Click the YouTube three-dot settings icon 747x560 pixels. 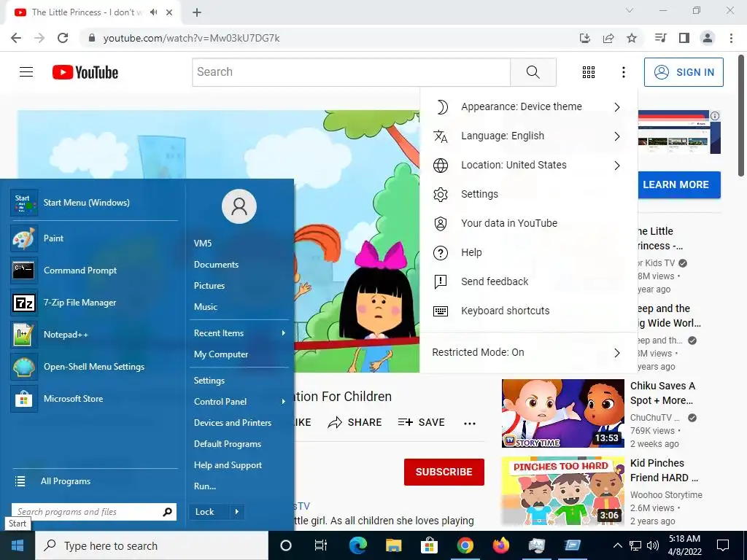pos(623,72)
